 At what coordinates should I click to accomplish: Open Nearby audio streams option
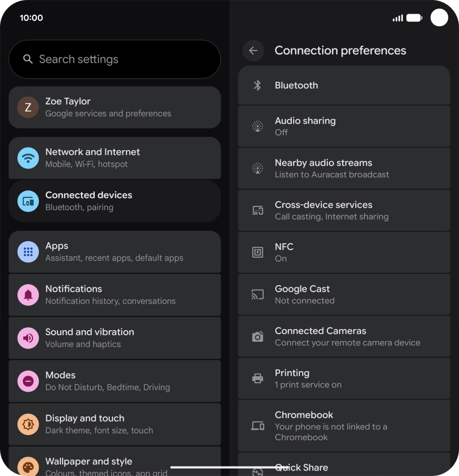(344, 168)
